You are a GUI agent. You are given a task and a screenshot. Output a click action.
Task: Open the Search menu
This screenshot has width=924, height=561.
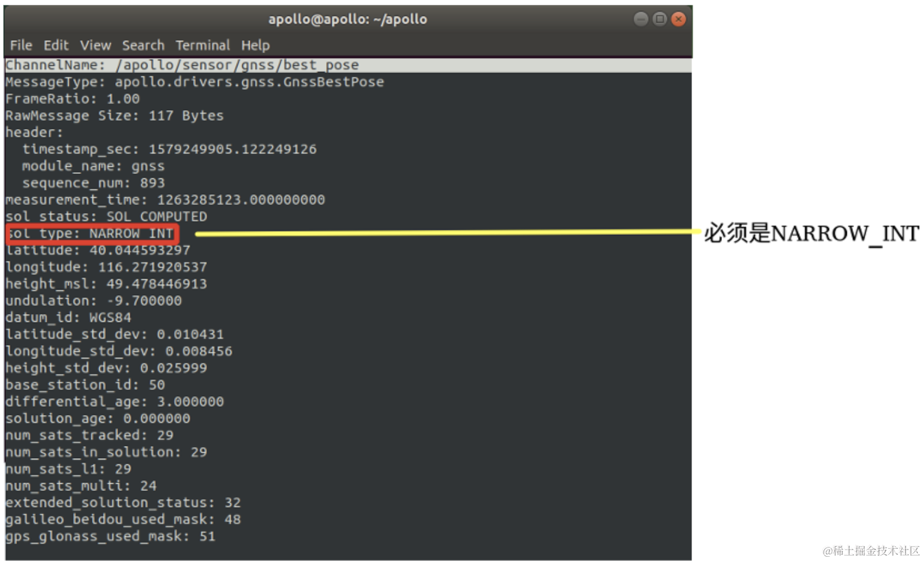pos(143,45)
